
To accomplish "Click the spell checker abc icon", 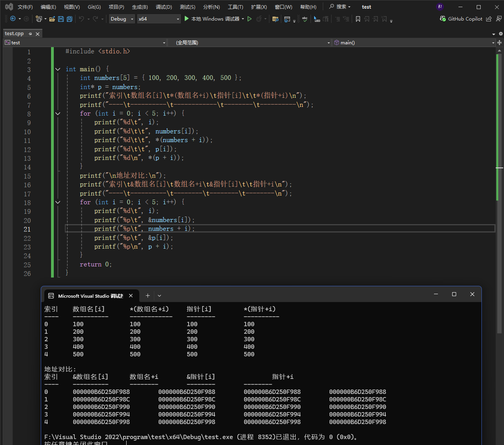I will click(305, 19).
